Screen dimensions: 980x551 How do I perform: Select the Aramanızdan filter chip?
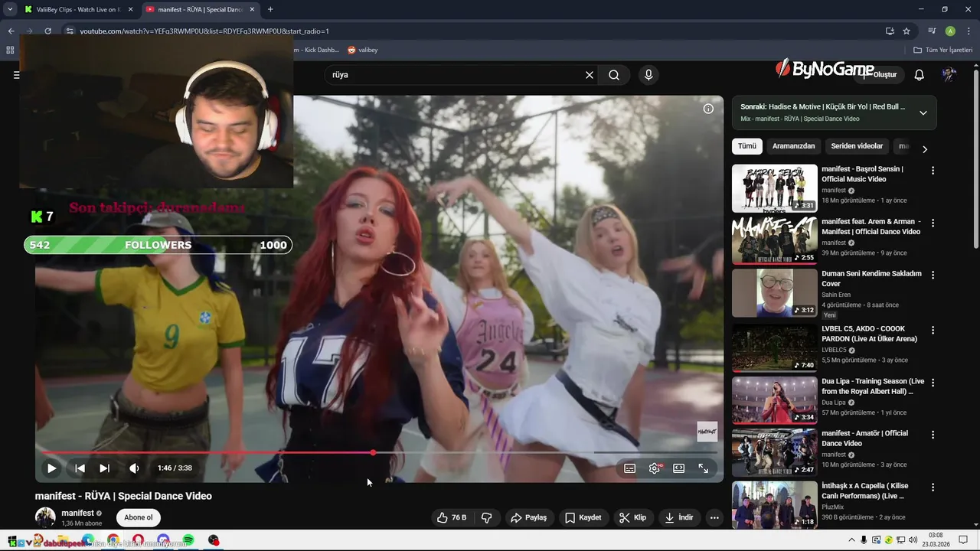793,146
